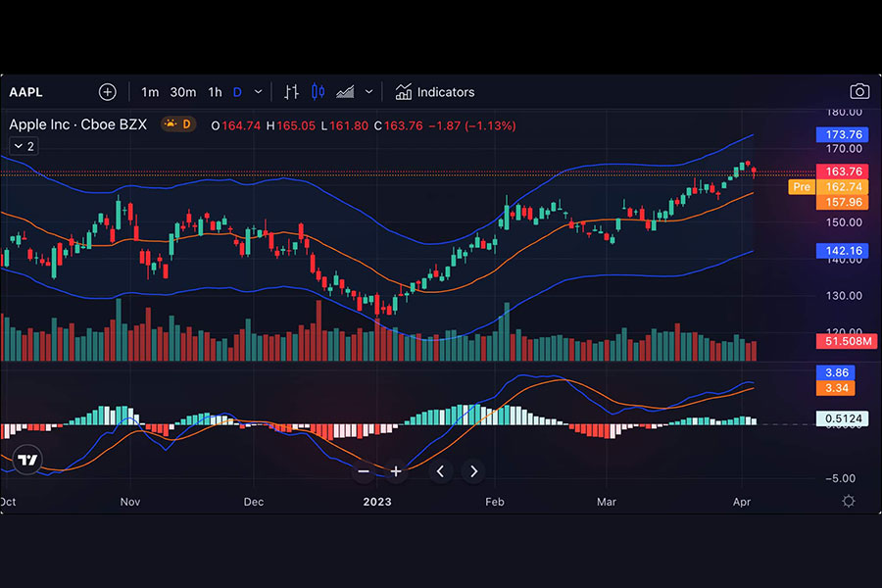
Task: Click the 0.5124 histogram value label
Action: (x=843, y=418)
